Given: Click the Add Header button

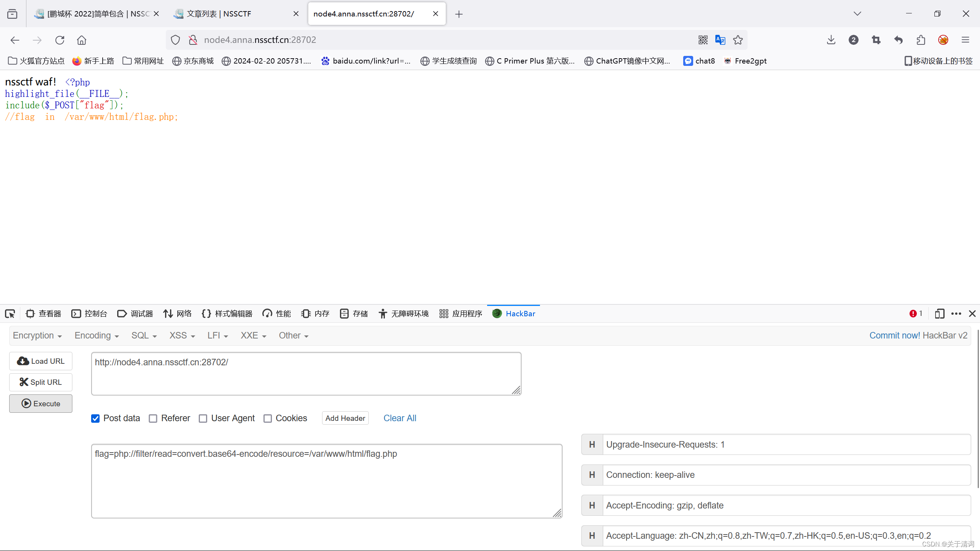Looking at the screenshot, I should pos(345,418).
